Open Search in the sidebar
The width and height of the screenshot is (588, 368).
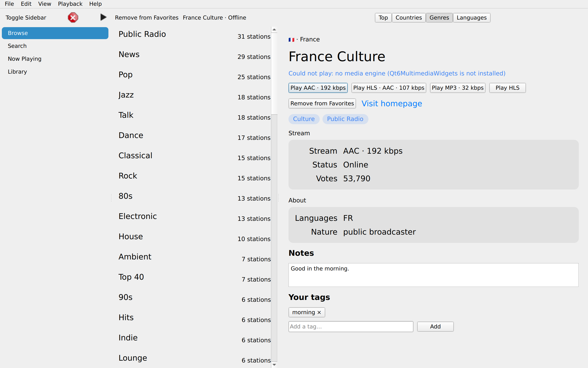[55, 46]
